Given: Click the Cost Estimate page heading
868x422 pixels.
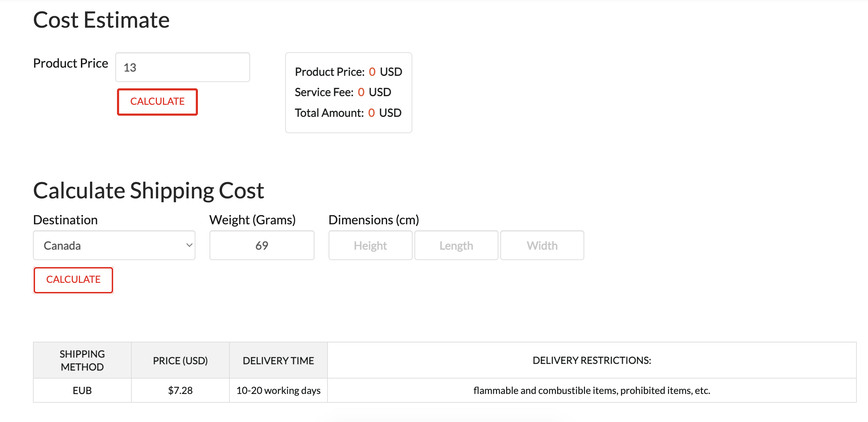Looking at the screenshot, I should [x=101, y=20].
